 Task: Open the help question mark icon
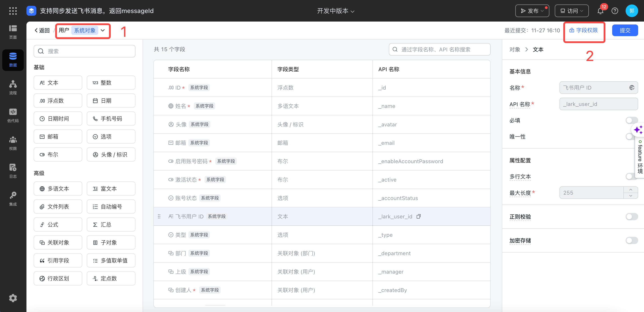pyautogui.click(x=615, y=11)
